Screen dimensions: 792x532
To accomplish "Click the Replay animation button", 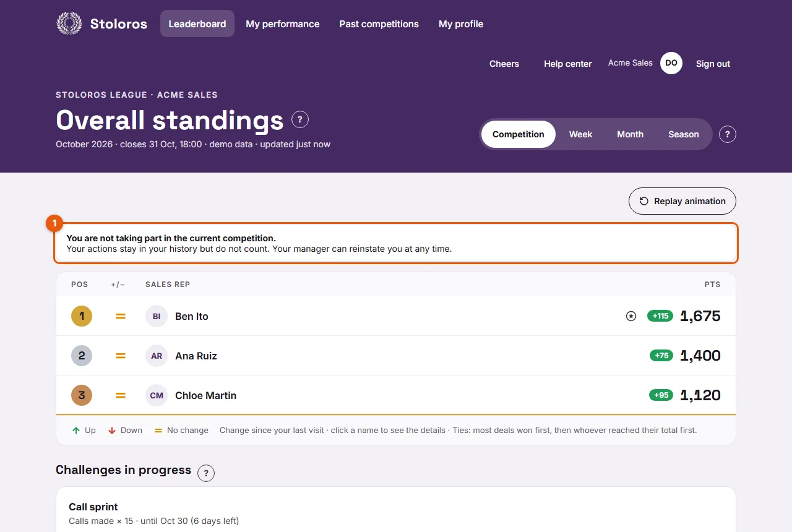I will [x=682, y=201].
